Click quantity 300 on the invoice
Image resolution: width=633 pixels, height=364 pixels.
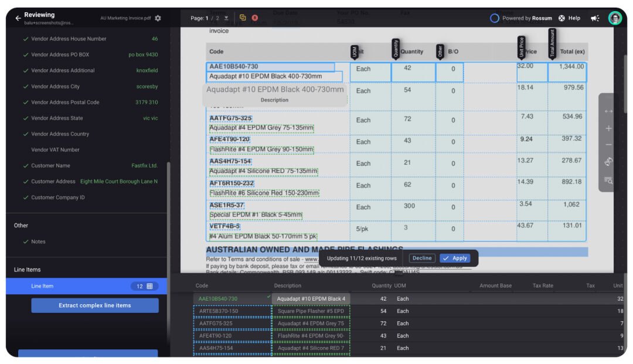[x=409, y=206]
